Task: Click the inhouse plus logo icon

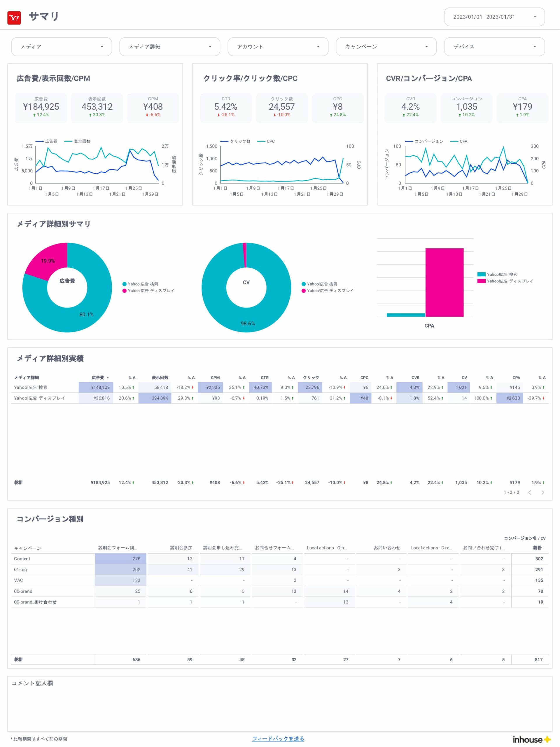Action: [x=547, y=740]
